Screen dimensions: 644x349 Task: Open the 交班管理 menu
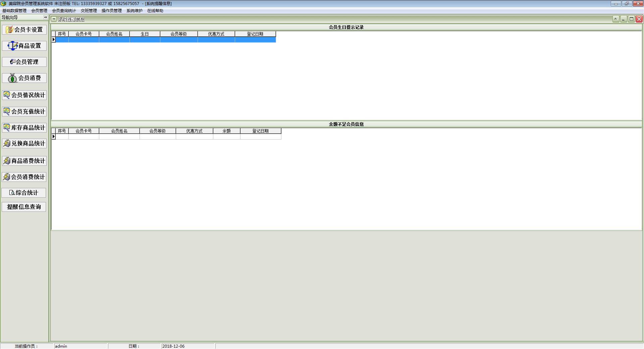pyautogui.click(x=89, y=11)
